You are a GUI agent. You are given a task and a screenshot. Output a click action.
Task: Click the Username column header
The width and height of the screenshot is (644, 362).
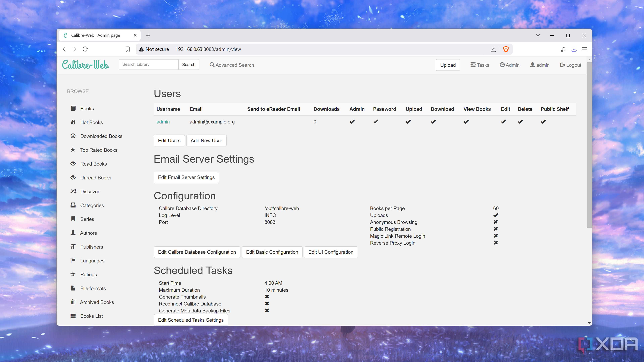(x=168, y=109)
